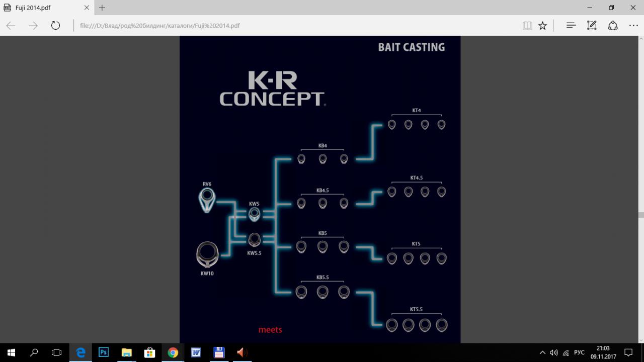Add page to favorites with star icon
644x362 pixels.
(x=542, y=26)
